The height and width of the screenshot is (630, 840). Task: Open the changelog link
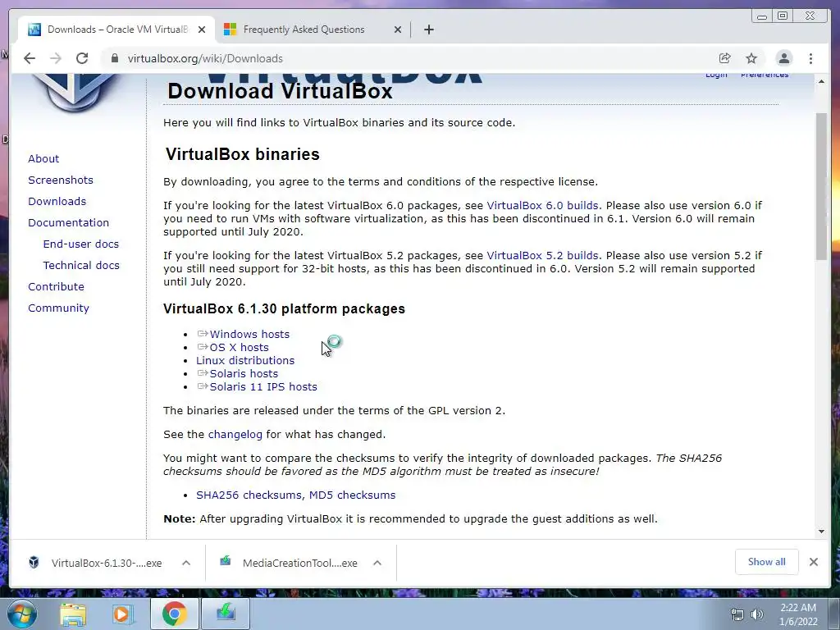pyautogui.click(x=235, y=435)
